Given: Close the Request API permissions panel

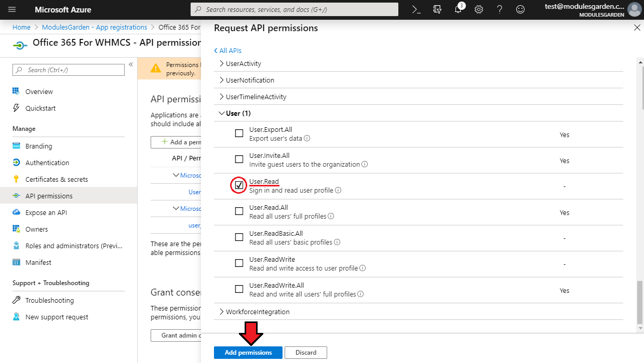Looking at the screenshot, I should [637, 28].
